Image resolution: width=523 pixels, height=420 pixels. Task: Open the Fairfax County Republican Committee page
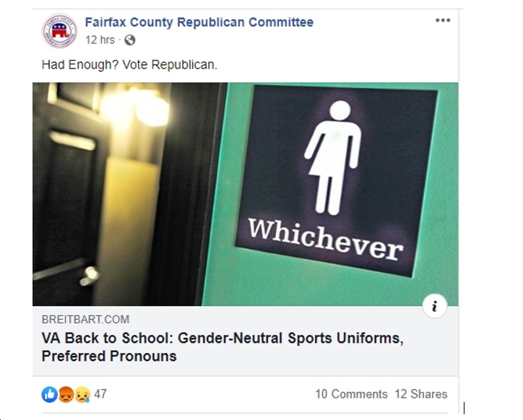199,22
